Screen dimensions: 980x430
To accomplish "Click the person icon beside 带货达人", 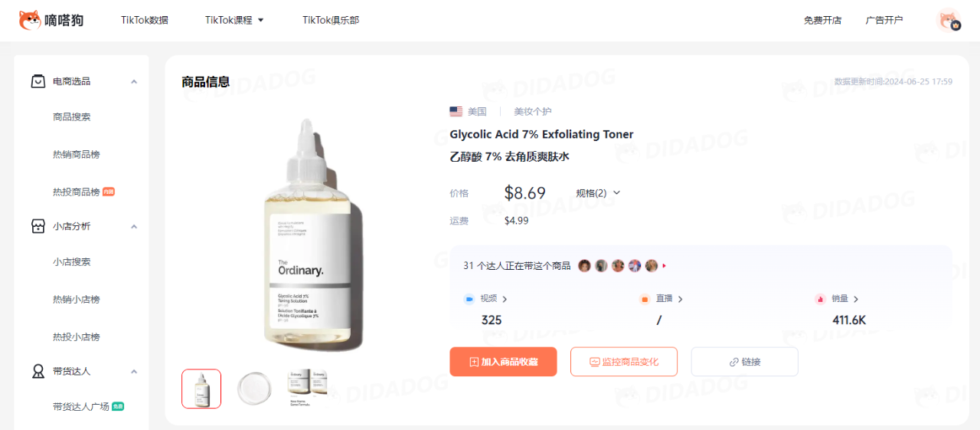I will click(38, 371).
